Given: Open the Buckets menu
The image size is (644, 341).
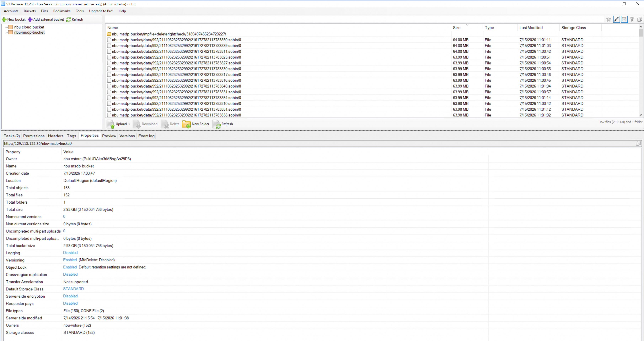Looking at the screenshot, I should click(30, 11).
